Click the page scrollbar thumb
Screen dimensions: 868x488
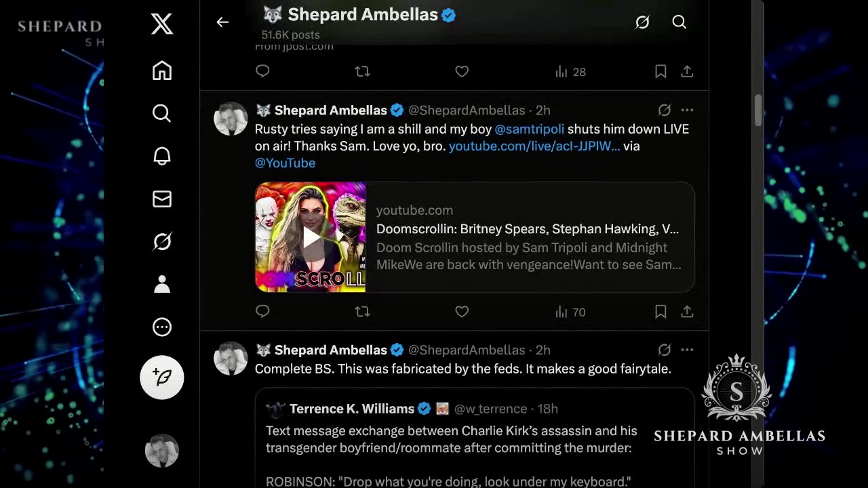pyautogui.click(x=758, y=110)
